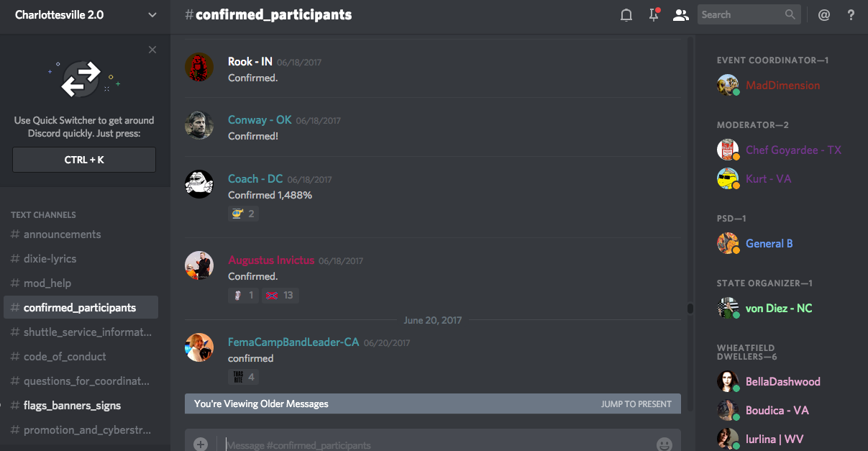Toggle the reaction with count 4
The width and height of the screenshot is (868, 451).
click(243, 377)
